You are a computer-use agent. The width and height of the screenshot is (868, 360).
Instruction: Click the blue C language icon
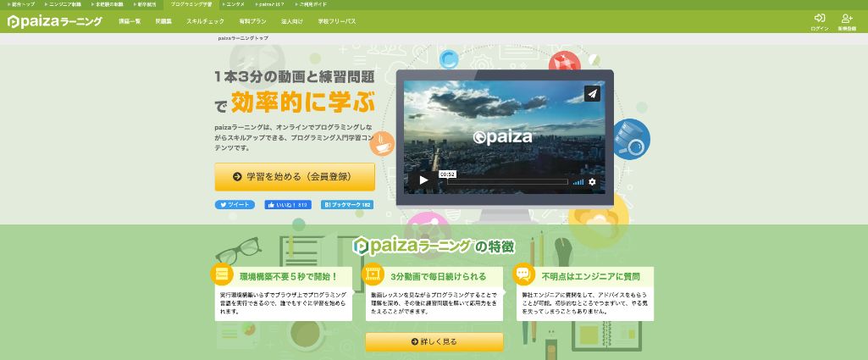pyautogui.click(x=448, y=58)
